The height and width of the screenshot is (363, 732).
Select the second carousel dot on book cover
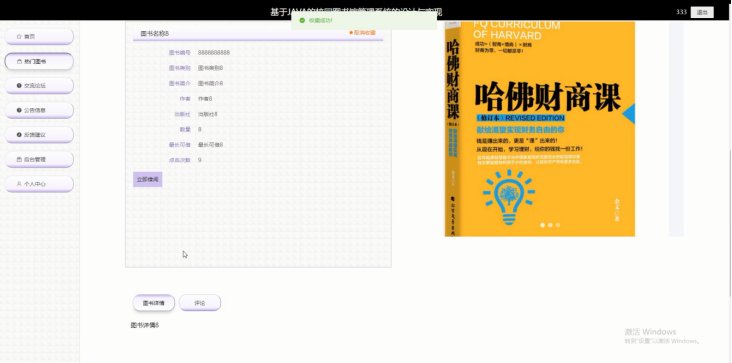[550, 225]
